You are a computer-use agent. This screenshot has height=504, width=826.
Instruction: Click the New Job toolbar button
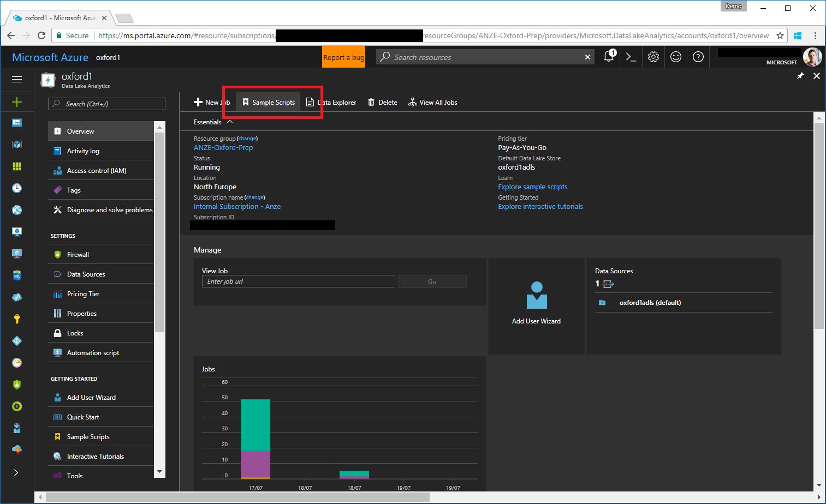[212, 102]
